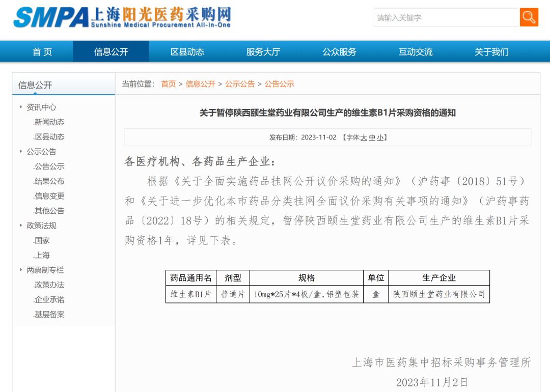550x392 pixels.
Task: Open the 区县动态 navigation tab
Action: click(x=187, y=52)
